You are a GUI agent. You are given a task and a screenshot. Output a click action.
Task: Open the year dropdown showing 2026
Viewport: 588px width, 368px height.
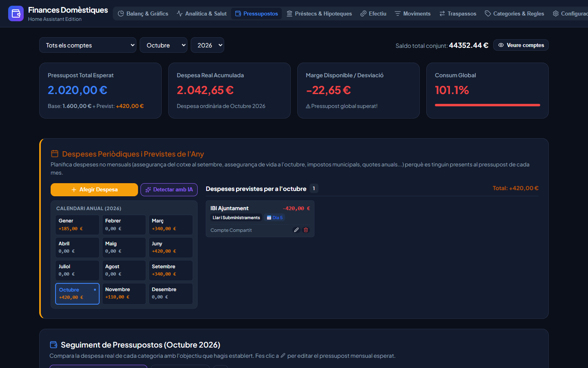point(207,45)
